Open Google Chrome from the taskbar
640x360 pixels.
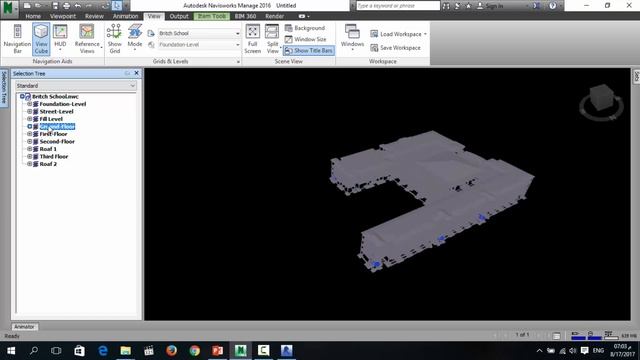pos(195,351)
